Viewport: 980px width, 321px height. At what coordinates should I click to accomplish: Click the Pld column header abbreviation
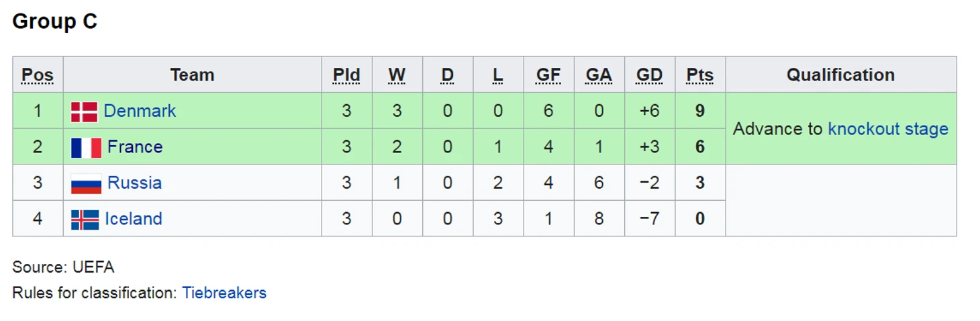click(346, 75)
